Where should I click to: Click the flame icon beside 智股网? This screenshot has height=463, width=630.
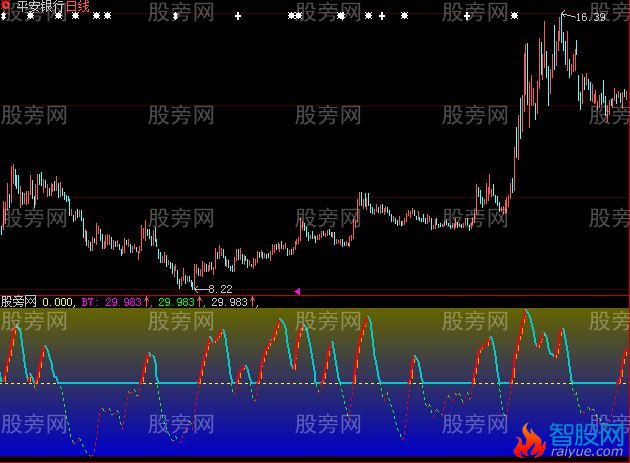tap(530, 441)
